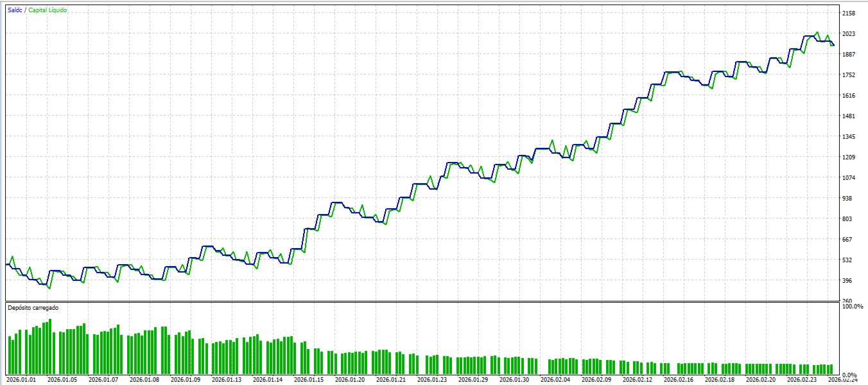
Task: Click the 803 axis value
Action: click(848, 219)
